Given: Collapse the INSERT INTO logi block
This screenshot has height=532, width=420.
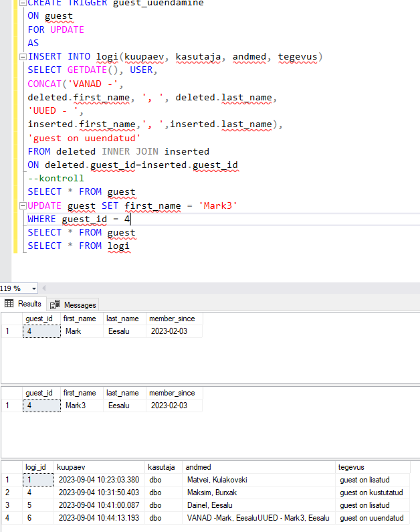Looking at the screenshot, I should (23, 57).
